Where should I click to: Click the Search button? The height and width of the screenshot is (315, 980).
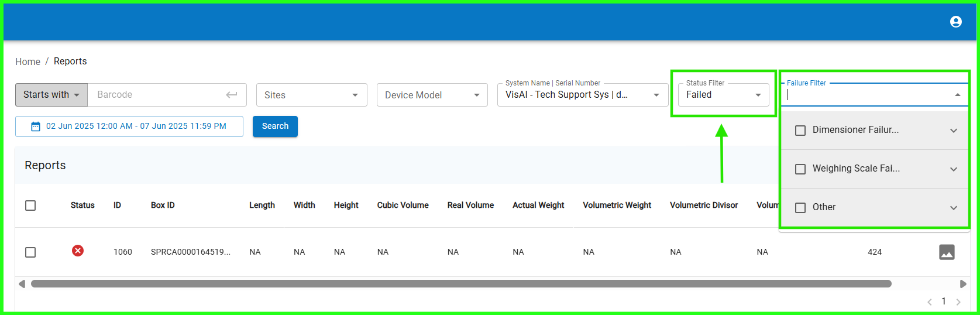(275, 126)
